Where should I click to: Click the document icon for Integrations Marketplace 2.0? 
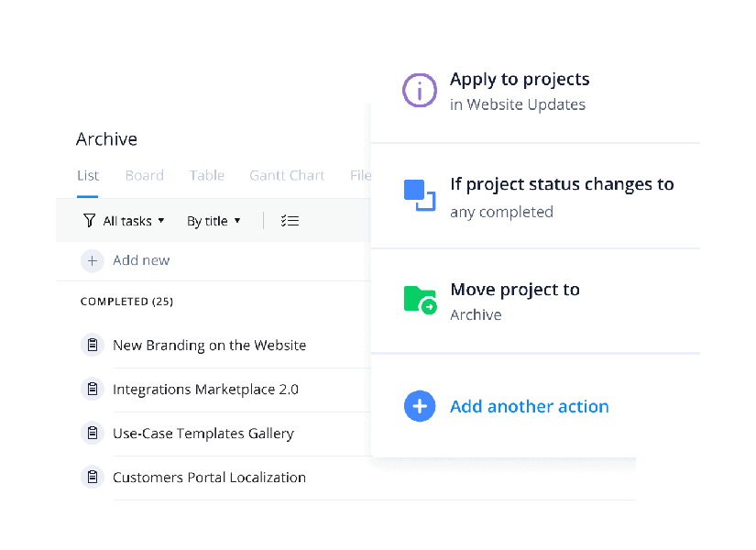(x=92, y=389)
